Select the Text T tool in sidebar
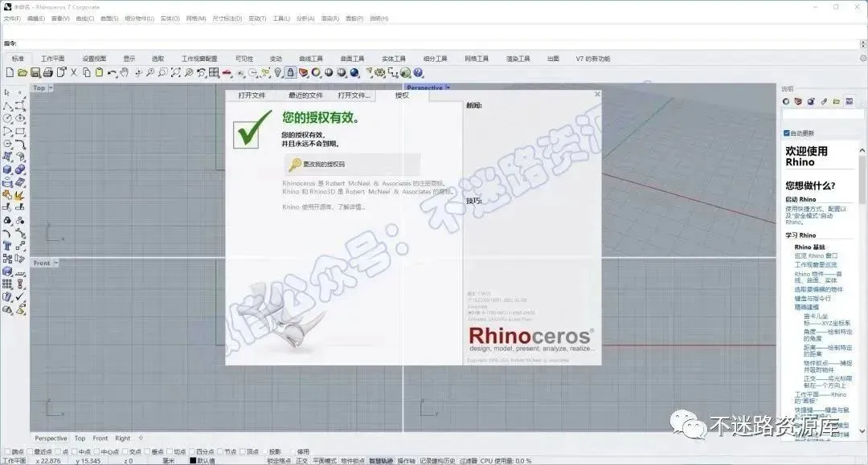This screenshot has height=465, width=868. click(x=7, y=246)
